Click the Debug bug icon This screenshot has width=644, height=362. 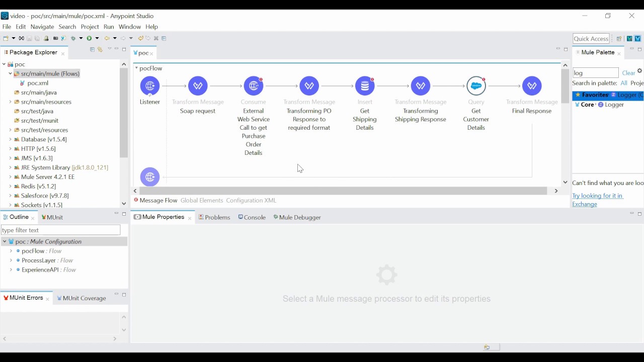tap(73, 39)
